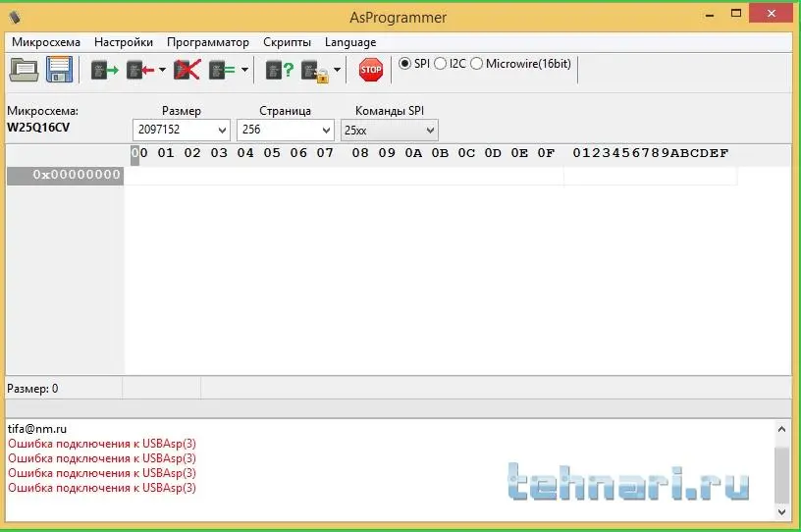Open the Программатор menu

(208, 42)
